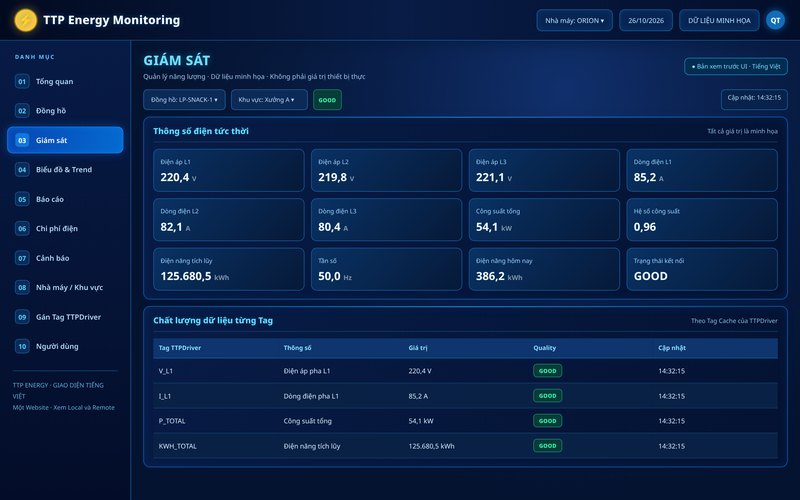Click the GOOD badge in the KWH_TOTAL row
The width and height of the screenshot is (800, 500).
547,446
